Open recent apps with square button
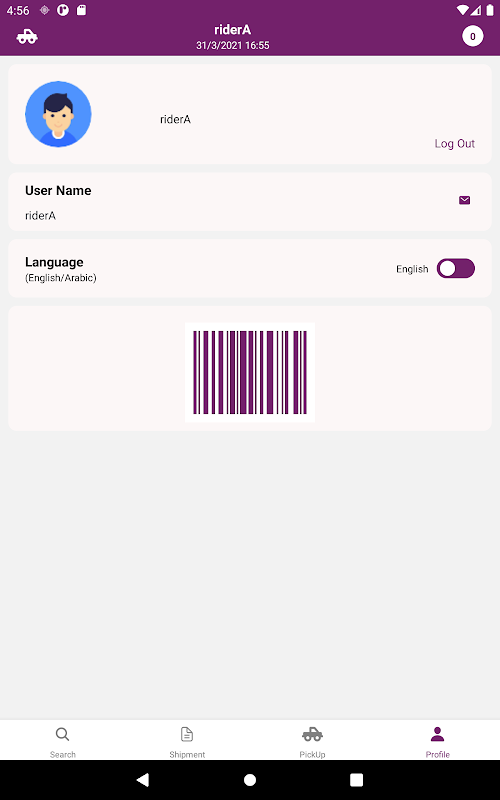Image resolution: width=500 pixels, height=800 pixels. [x=357, y=780]
